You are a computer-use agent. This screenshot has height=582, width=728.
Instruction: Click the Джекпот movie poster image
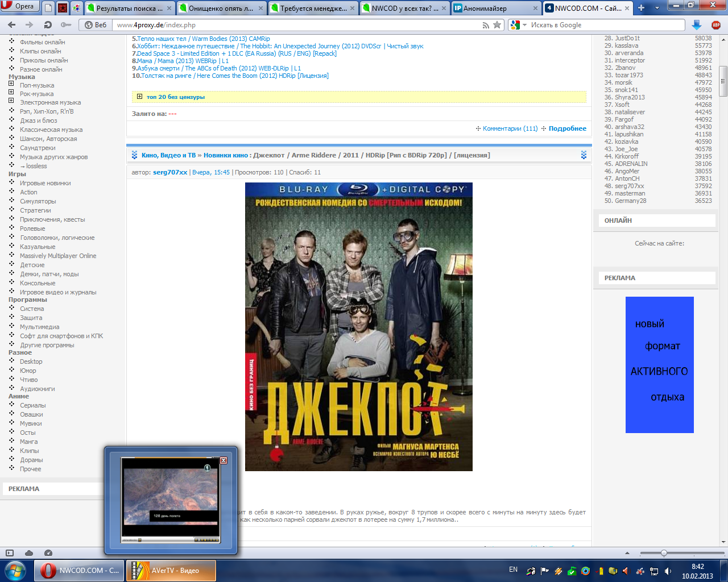(x=358, y=326)
